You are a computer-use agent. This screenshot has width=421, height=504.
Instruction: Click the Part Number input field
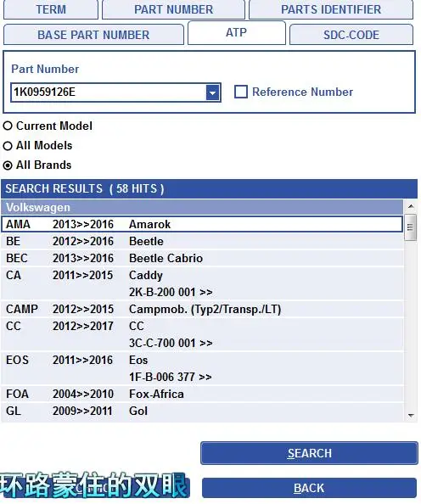109,92
